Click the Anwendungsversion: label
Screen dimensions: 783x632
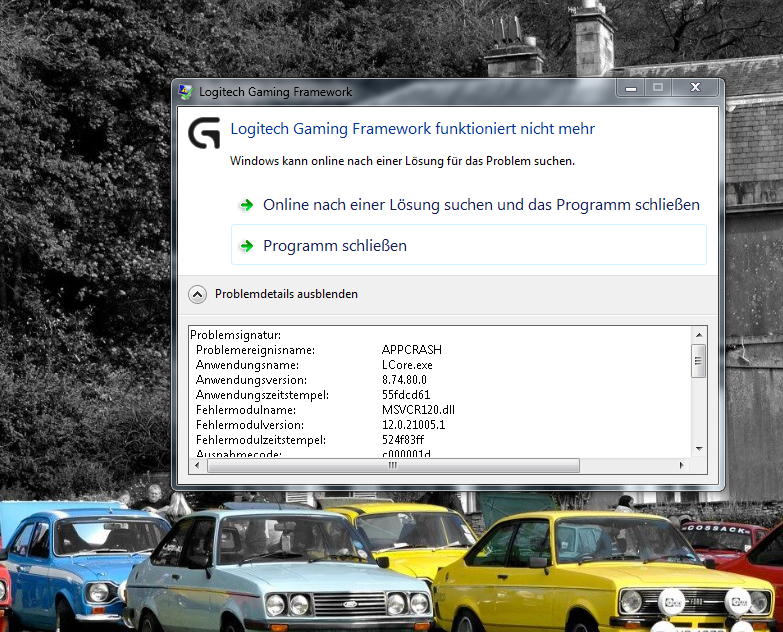(251, 380)
